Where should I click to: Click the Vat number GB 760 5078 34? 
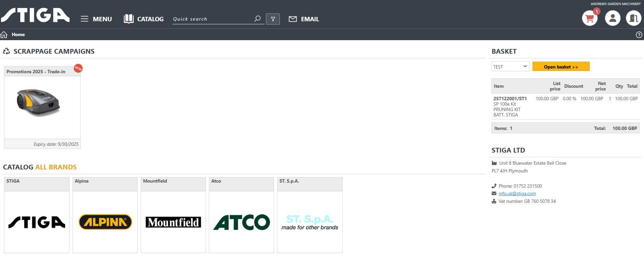(x=527, y=201)
